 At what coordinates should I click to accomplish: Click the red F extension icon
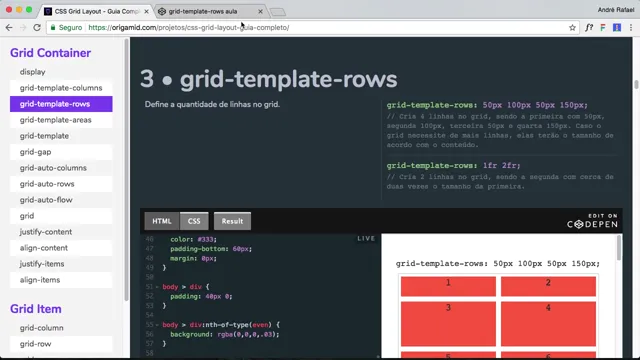pyautogui.click(x=603, y=28)
